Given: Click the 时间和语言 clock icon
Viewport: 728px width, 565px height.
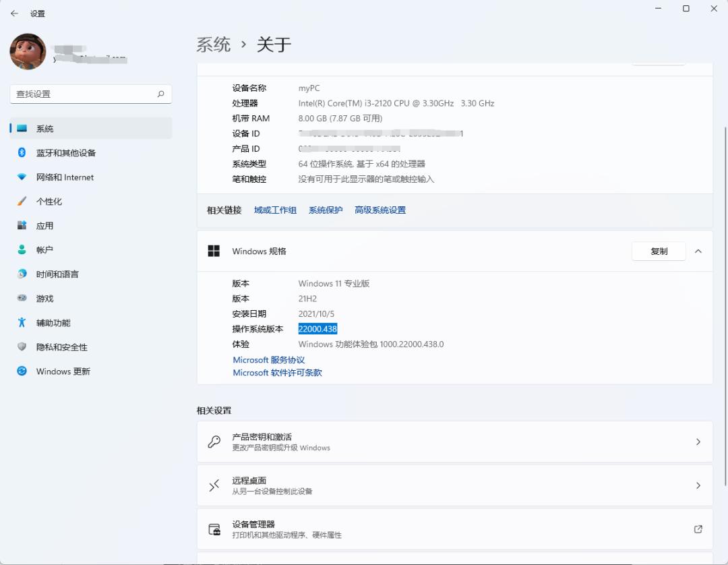Looking at the screenshot, I should click(22, 274).
